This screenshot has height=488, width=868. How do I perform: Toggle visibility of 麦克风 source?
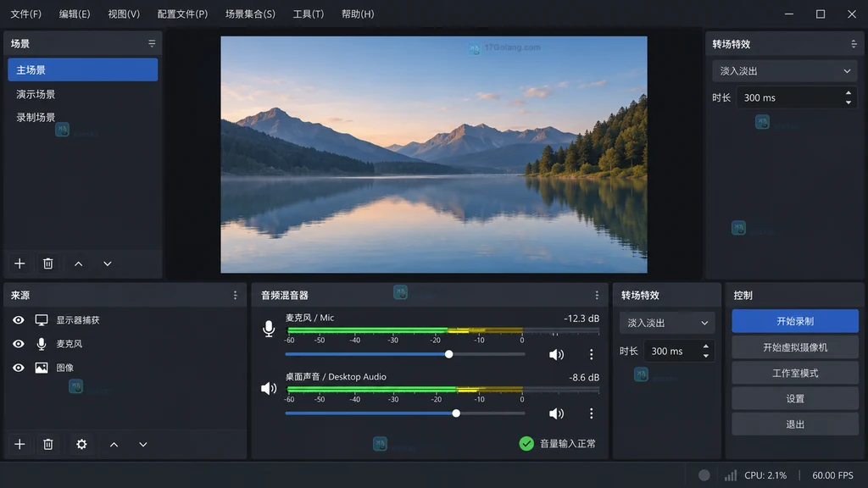click(x=19, y=344)
